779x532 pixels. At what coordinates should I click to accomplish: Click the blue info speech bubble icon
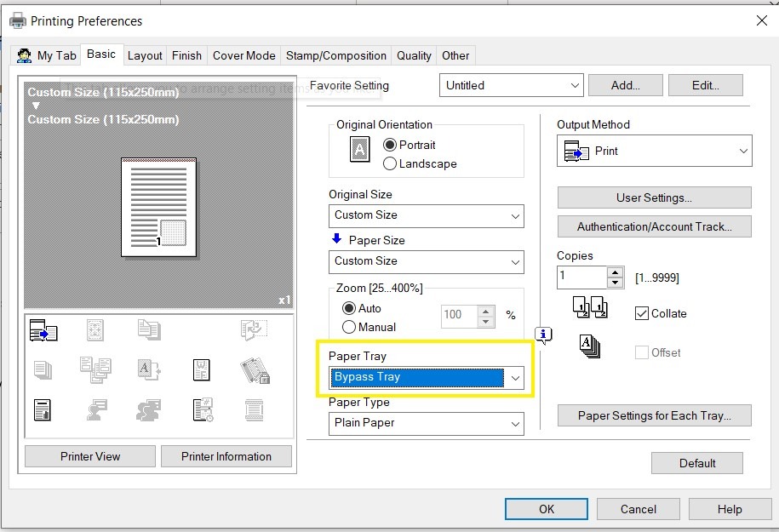(543, 334)
